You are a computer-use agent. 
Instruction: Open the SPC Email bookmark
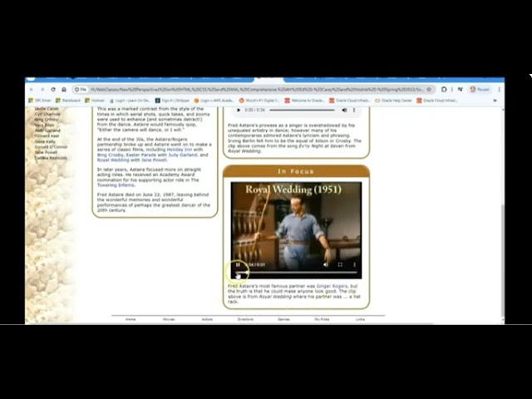point(40,101)
